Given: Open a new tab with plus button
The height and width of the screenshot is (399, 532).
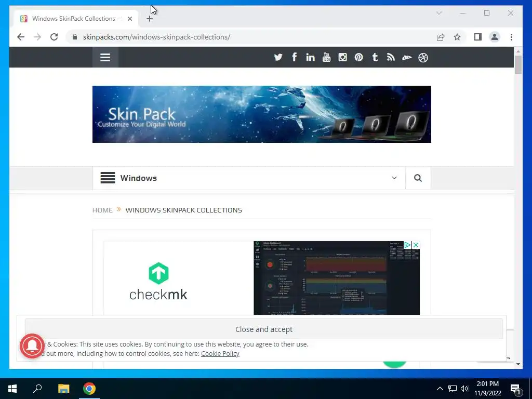Looking at the screenshot, I should [150, 19].
